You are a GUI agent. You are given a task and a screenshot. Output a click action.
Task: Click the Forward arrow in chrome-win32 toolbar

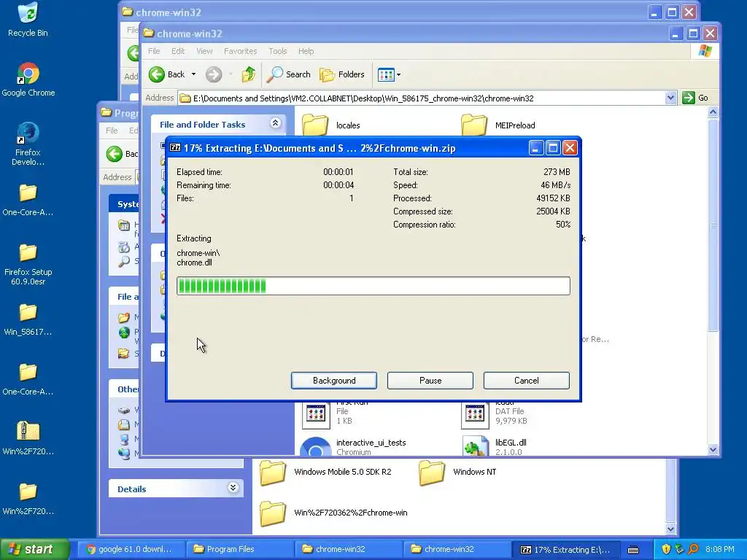point(214,74)
